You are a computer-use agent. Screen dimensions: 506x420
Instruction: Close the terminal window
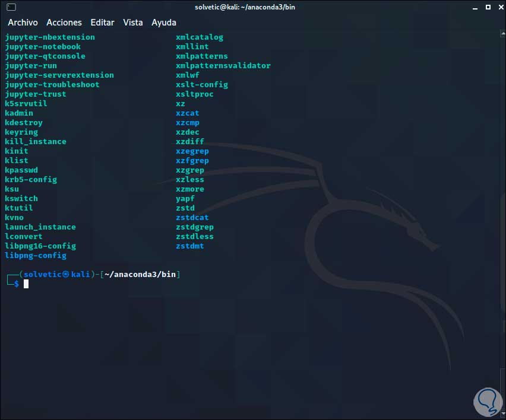click(501, 7)
